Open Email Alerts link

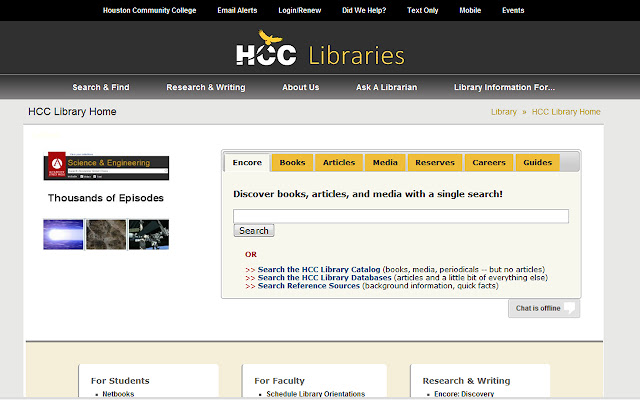coord(237,10)
